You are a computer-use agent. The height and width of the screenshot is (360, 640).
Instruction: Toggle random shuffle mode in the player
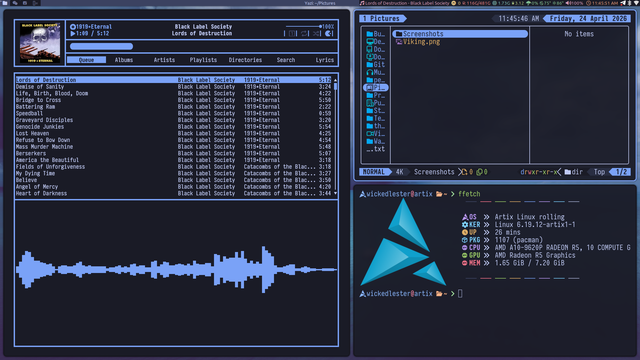[x=316, y=33]
